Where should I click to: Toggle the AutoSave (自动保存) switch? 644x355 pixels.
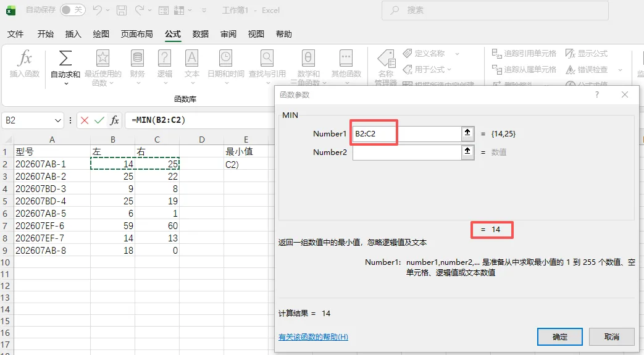click(x=73, y=10)
